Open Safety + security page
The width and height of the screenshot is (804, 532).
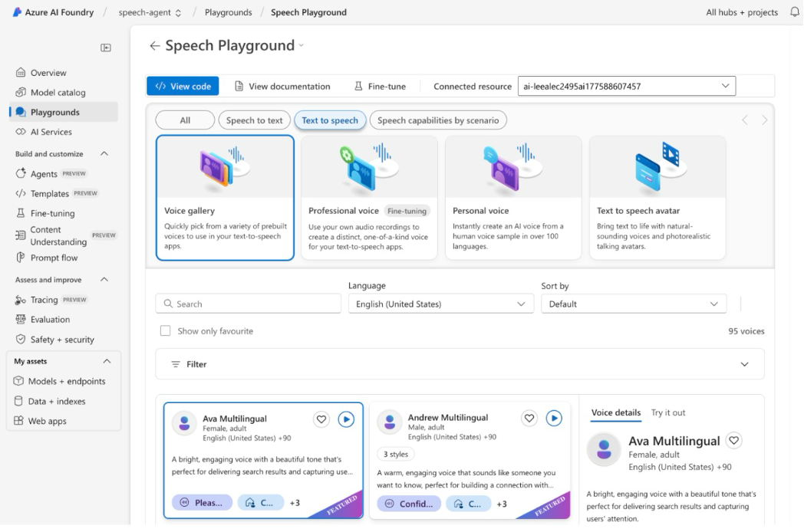tap(54, 340)
